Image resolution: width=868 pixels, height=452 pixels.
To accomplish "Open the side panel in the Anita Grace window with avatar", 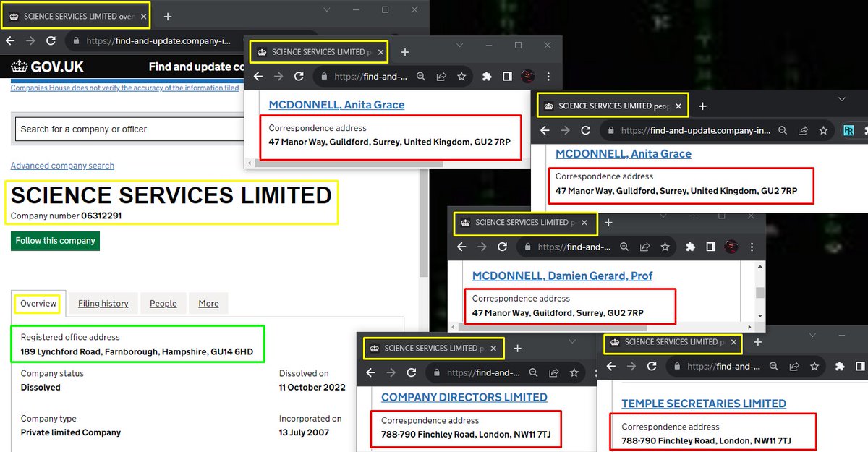I will point(507,76).
